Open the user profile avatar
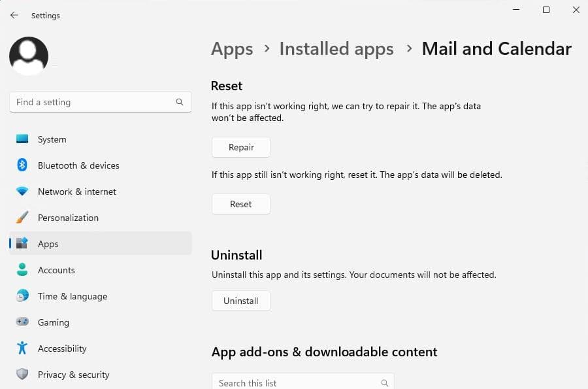 click(29, 56)
